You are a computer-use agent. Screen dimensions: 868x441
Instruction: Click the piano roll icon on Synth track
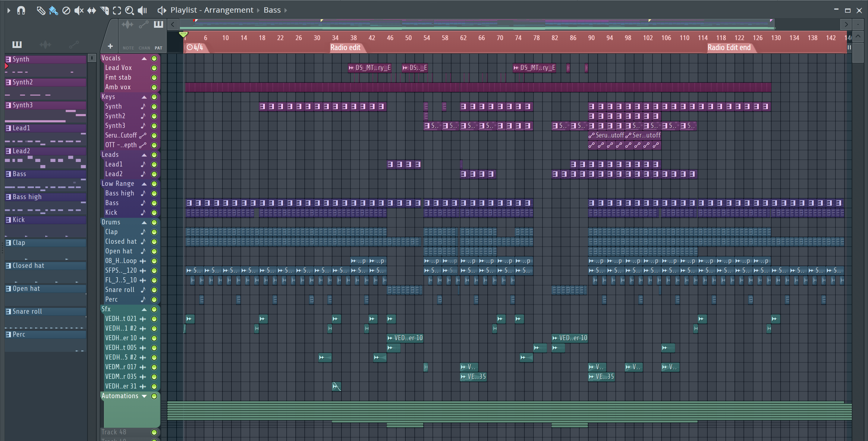pos(143,106)
